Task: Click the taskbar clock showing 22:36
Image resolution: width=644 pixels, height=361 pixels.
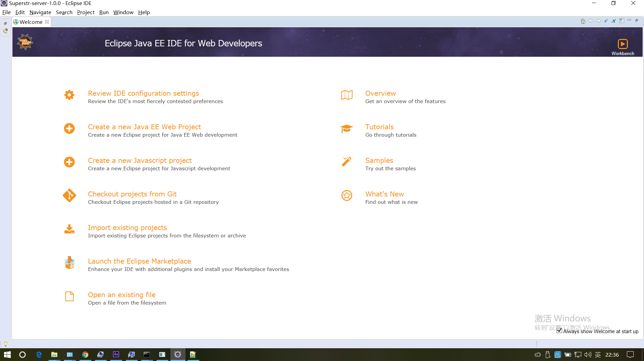Action: 612,355
